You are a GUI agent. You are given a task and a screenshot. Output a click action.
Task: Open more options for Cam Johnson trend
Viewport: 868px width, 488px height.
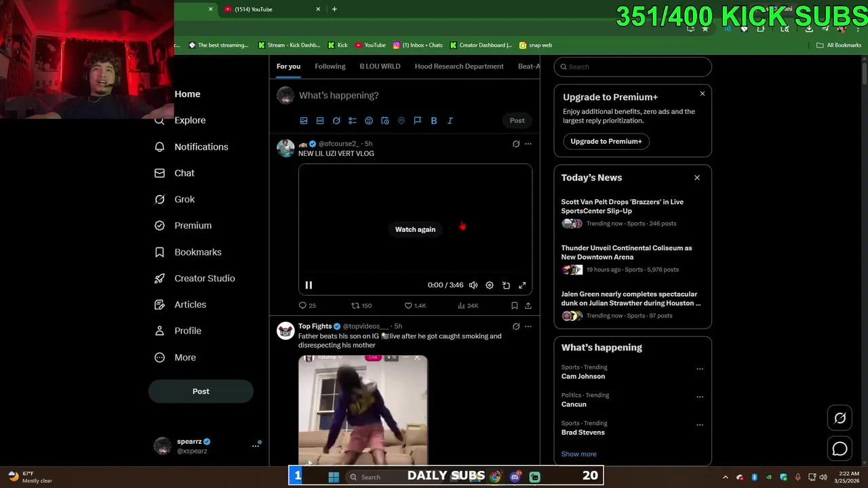700,369
